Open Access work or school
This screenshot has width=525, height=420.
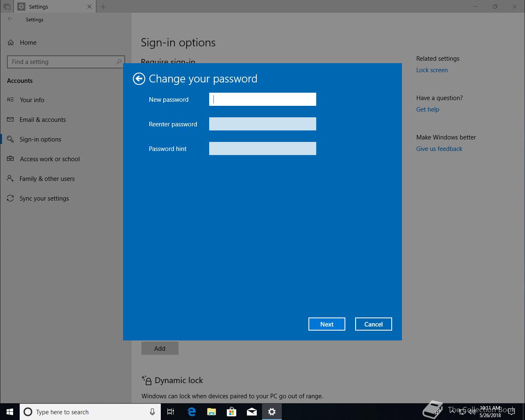66,159
